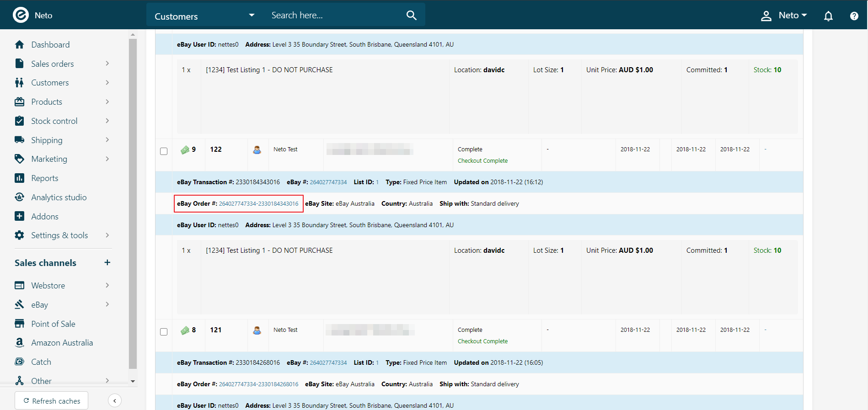
Task: Open the Reports chart icon
Action: pyautogui.click(x=19, y=178)
